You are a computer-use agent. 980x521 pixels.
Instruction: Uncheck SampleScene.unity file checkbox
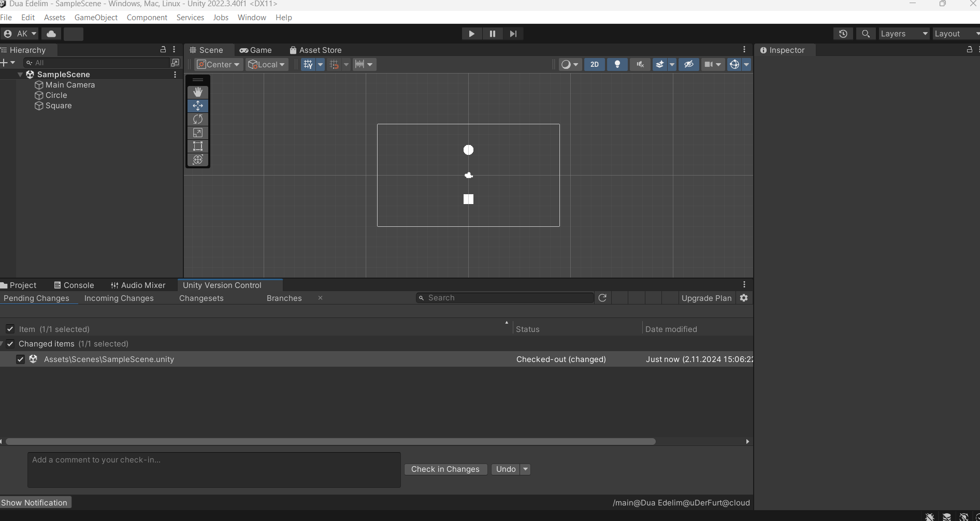pos(21,359)
